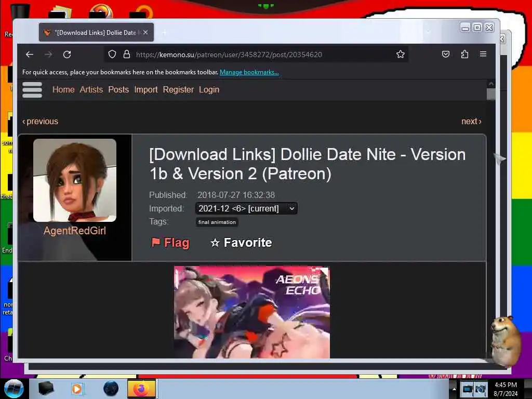Open the black box taskbar icon
532x399 pixels.
(x=46, y=389)
